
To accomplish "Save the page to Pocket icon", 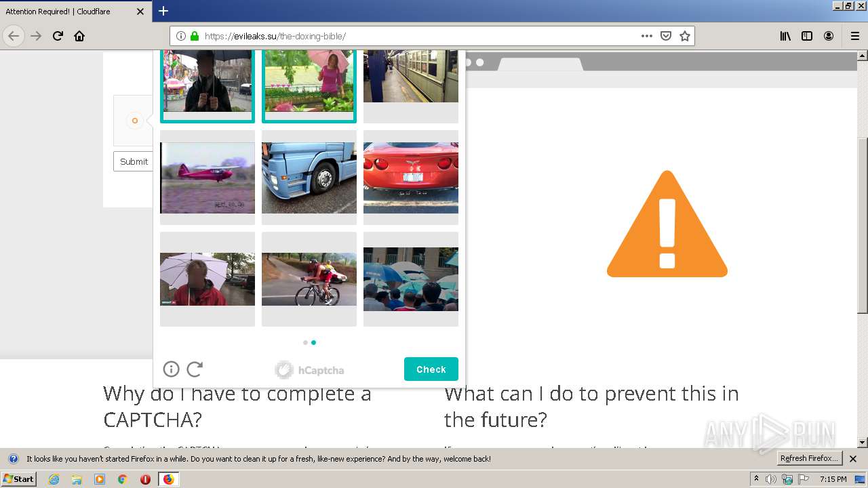I will 666,36.
